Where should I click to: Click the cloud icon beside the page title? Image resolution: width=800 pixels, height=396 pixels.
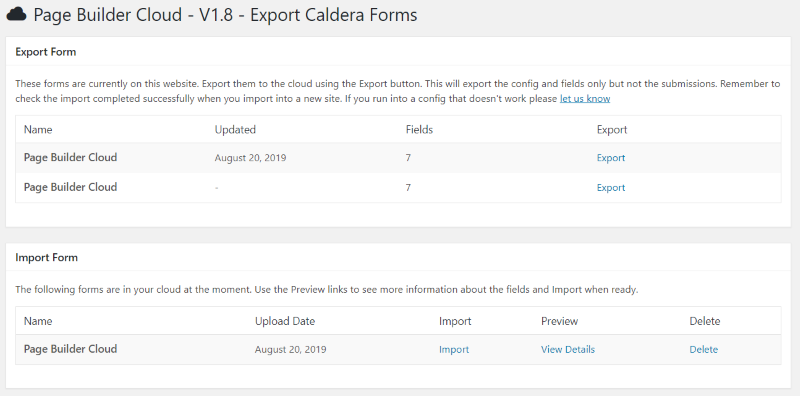[x=16, y=14]
